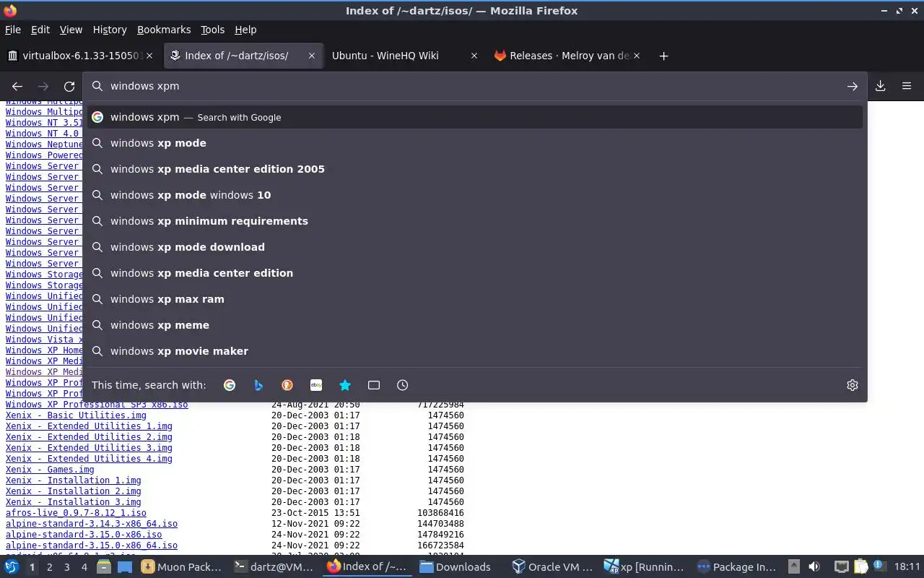Screen dimensions: 924x578
Task: Open link alpine-standard-3.15.0-x86.iso
Action: (x=84, y=535)
